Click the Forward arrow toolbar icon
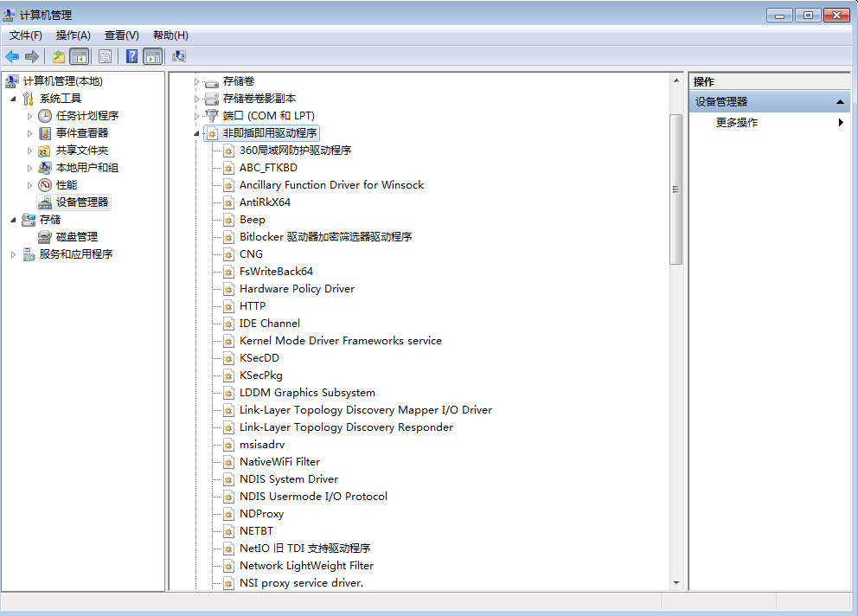 pyautogui.click(x=32, y=56)
